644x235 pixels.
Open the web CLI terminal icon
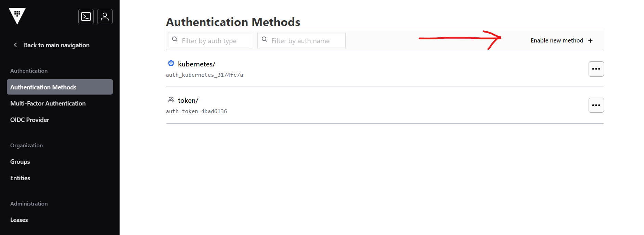[x=86, y=16]
